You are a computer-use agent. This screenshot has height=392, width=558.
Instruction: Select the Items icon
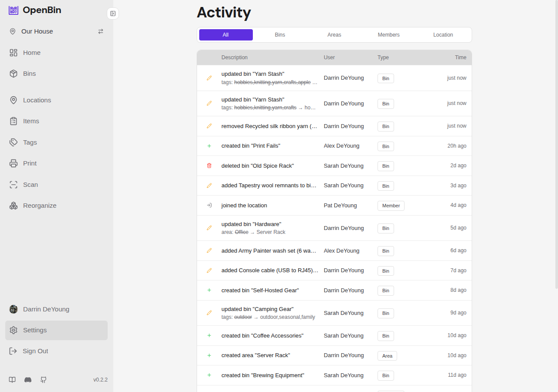click(13, 121)
